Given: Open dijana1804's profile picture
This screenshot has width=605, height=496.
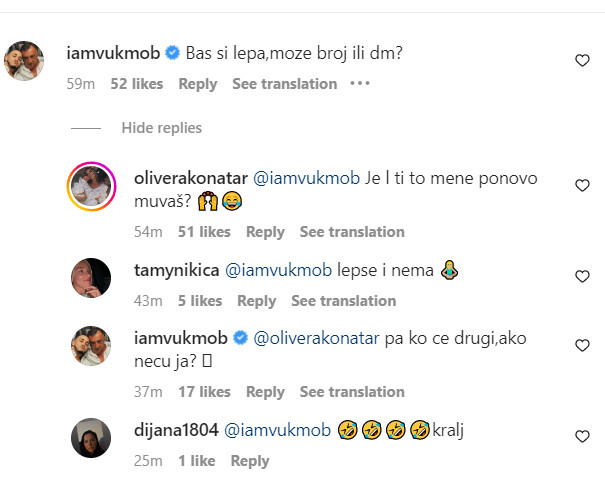Looking at the screenshot, I should pos(91,437).
